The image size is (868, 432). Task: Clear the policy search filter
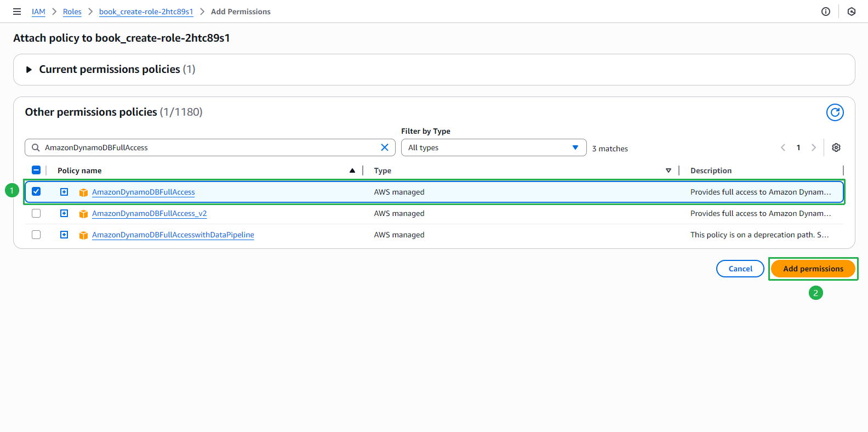tap(385, 147)
